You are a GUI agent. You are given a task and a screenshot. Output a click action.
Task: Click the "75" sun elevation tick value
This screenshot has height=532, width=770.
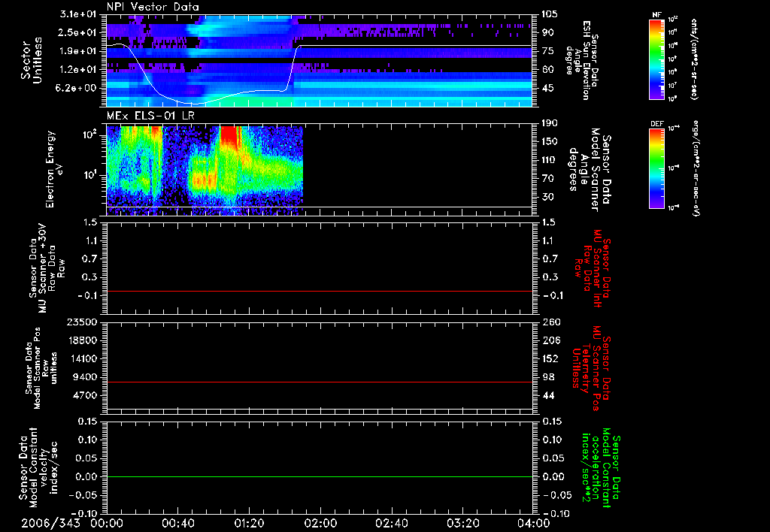pos(547,51)
